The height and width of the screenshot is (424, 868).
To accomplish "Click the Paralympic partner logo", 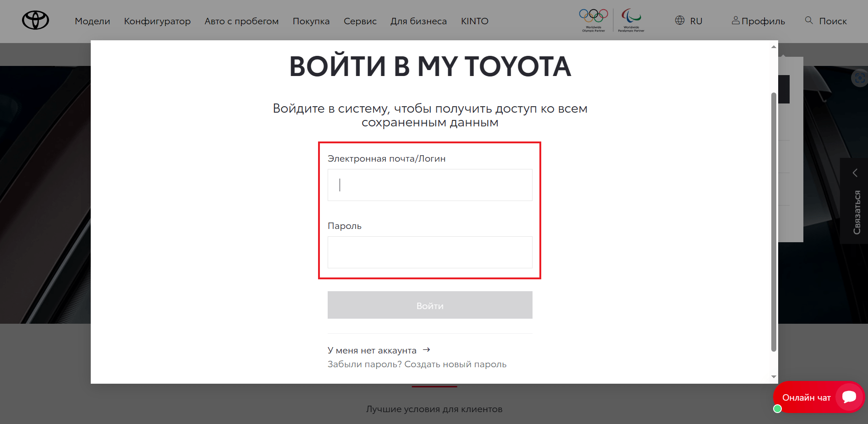I will click(631, 20).
